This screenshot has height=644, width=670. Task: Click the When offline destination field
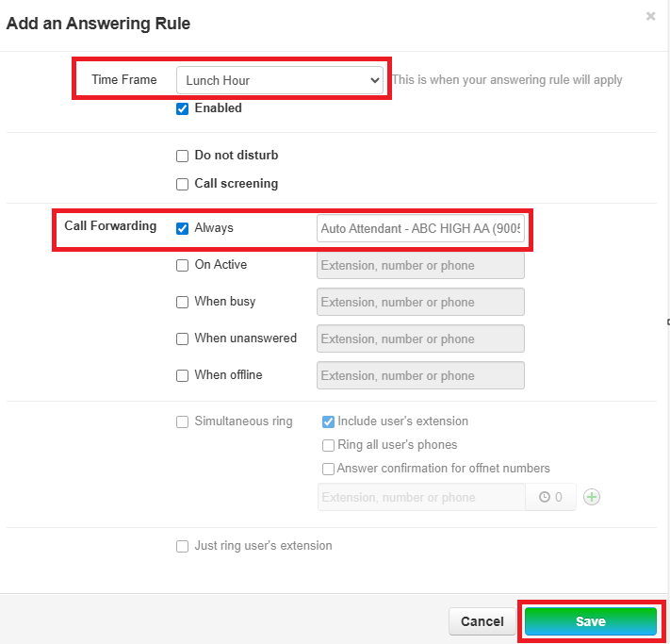tap(420, 375)
